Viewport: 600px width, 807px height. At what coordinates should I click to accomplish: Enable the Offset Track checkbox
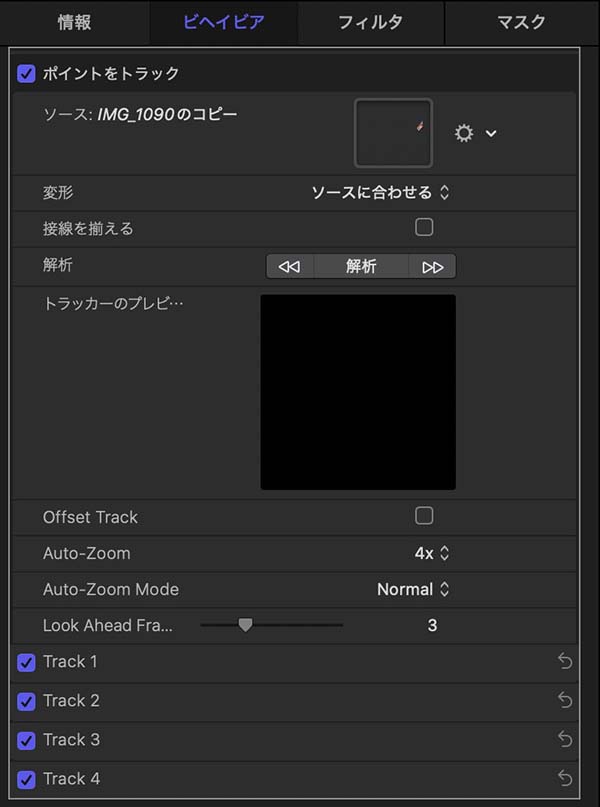coord(424,516)
